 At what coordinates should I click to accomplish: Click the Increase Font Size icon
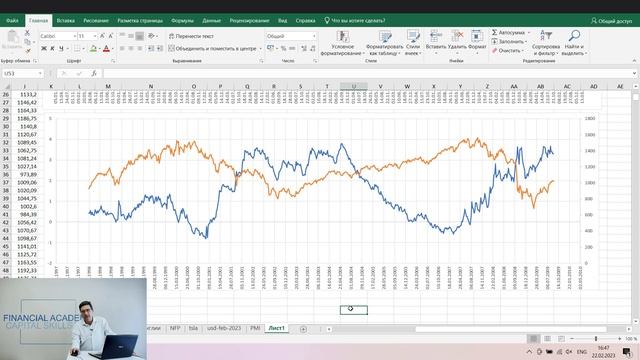pos(102,36)
